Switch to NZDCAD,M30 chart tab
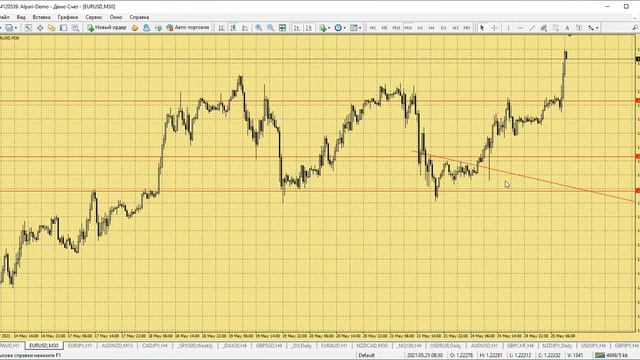The width and height of the screenshot is (640, 360). coord(372,346)
